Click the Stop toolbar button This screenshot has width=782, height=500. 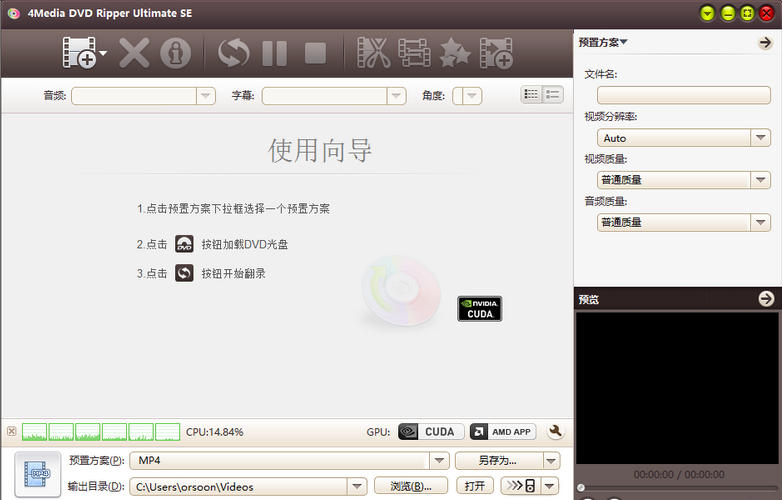tap(315, 53)
